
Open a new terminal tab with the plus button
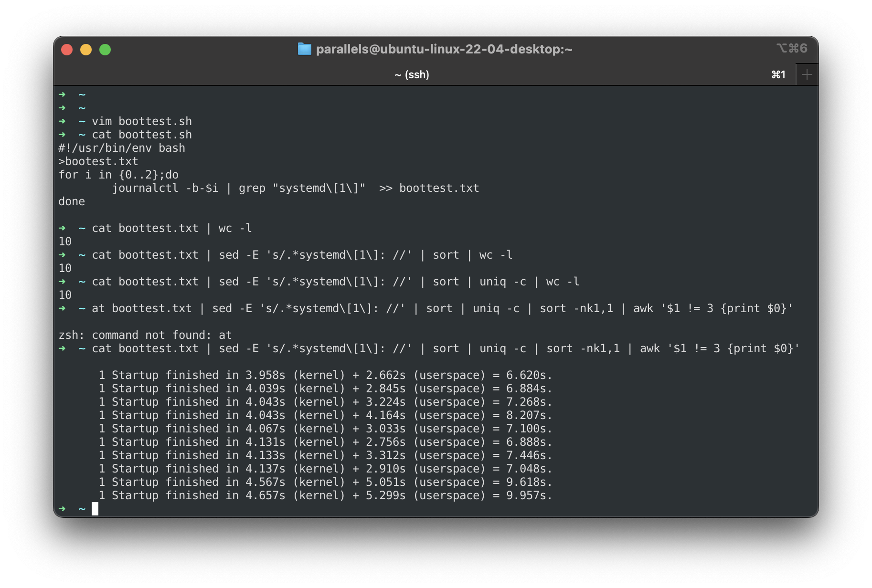click(806, 74)
